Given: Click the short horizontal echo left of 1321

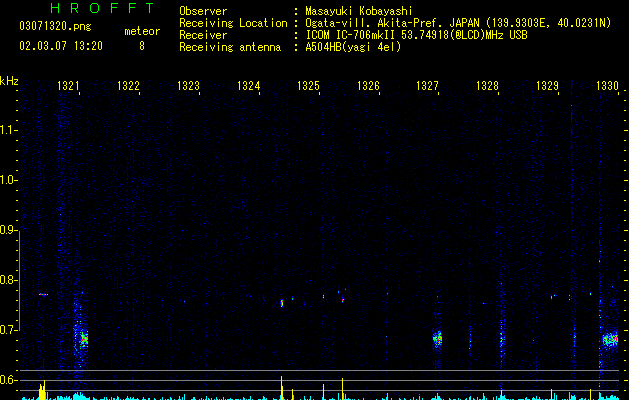Looking at the screenshot, I should (43, 294).
